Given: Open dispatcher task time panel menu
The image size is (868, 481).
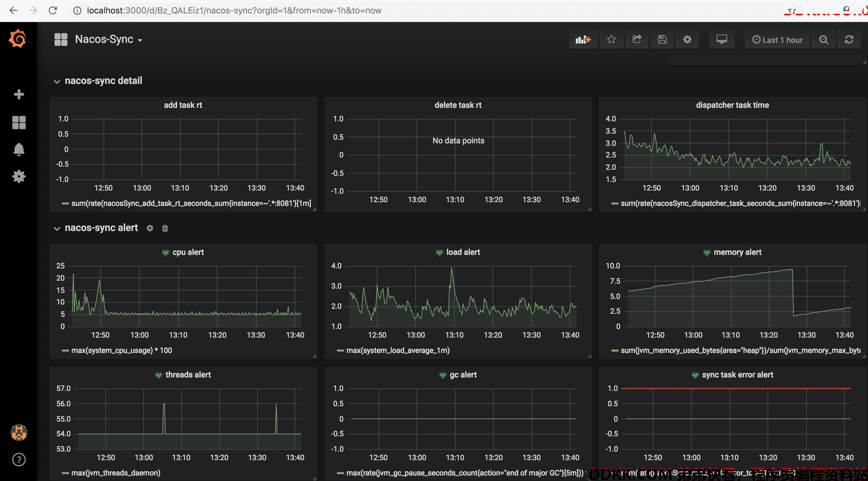Looking at the screenshot, I should click(733, 105).
